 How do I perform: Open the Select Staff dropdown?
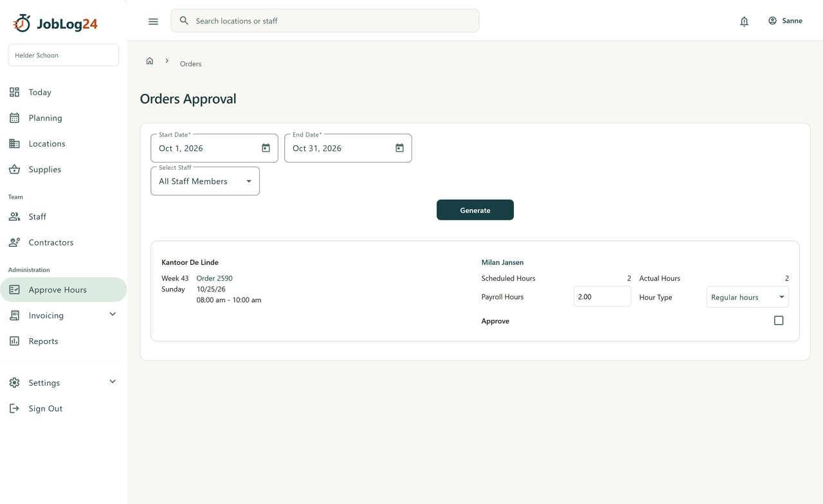click(205, 181)
